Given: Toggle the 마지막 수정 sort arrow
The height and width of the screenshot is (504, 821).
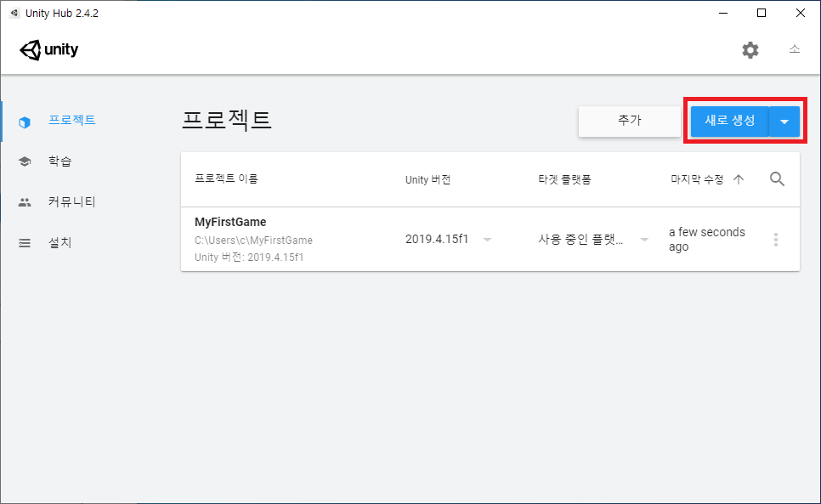Looking at the screenshot, I should (739, 179).
